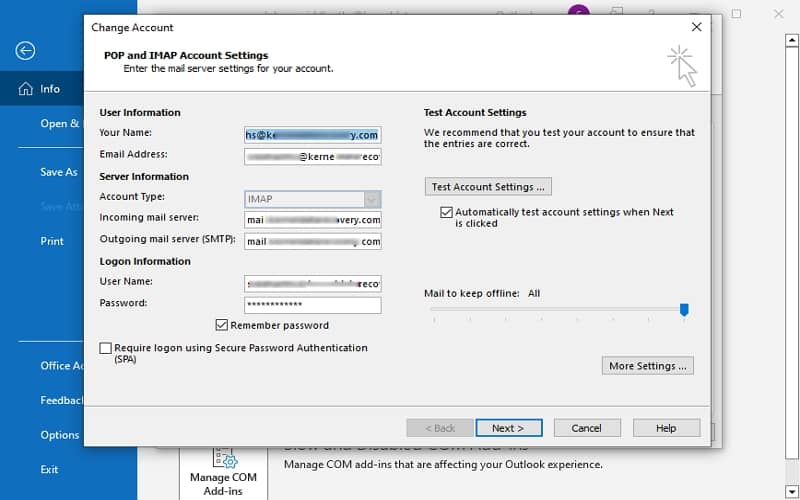800x500 pixels.
Task: Click scrollbar up arrow in Outlook window
Action: point(792,40)
